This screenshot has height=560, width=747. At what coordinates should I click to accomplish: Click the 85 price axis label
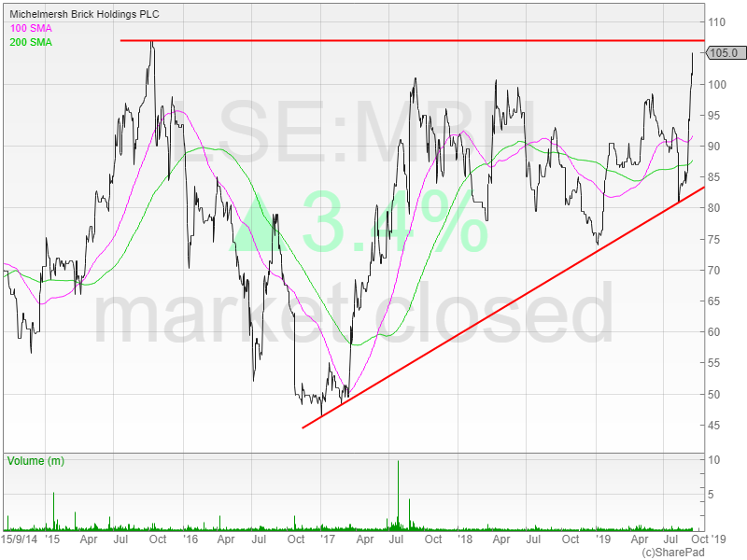tap(713, 177)
